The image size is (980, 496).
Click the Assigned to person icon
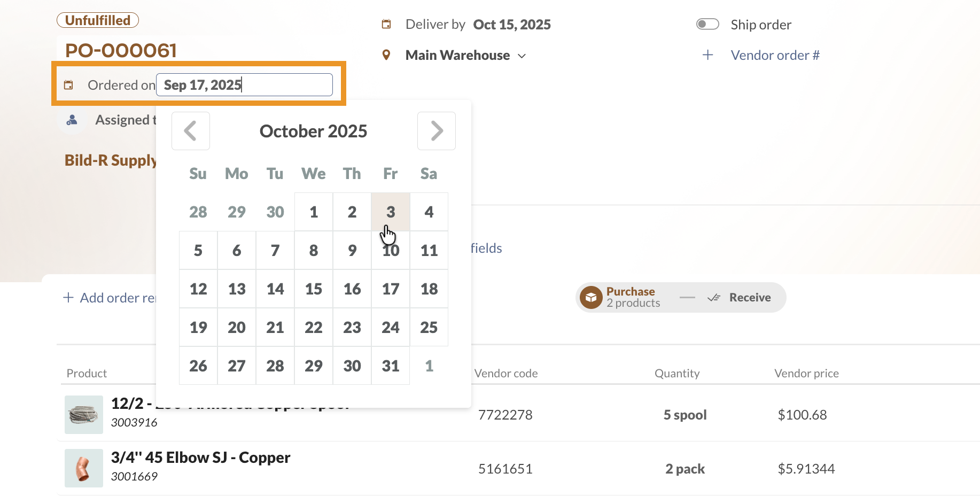(72, 120)
